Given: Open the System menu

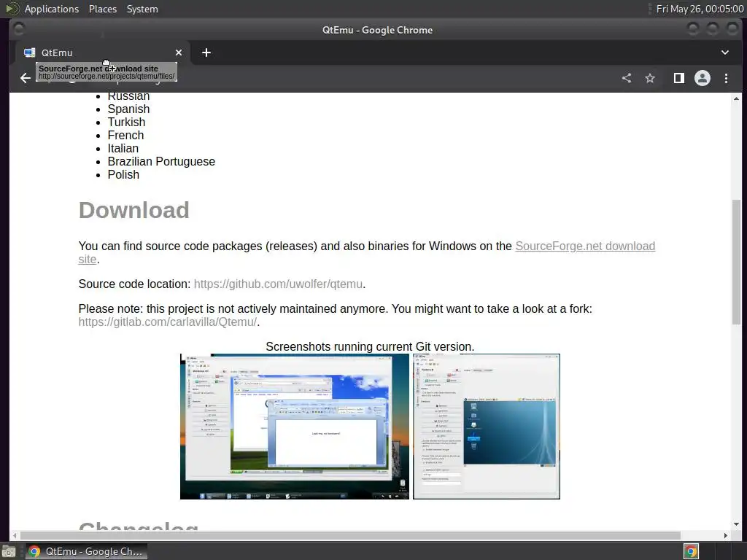Looking at the screenshot, I should coord(142,9).
